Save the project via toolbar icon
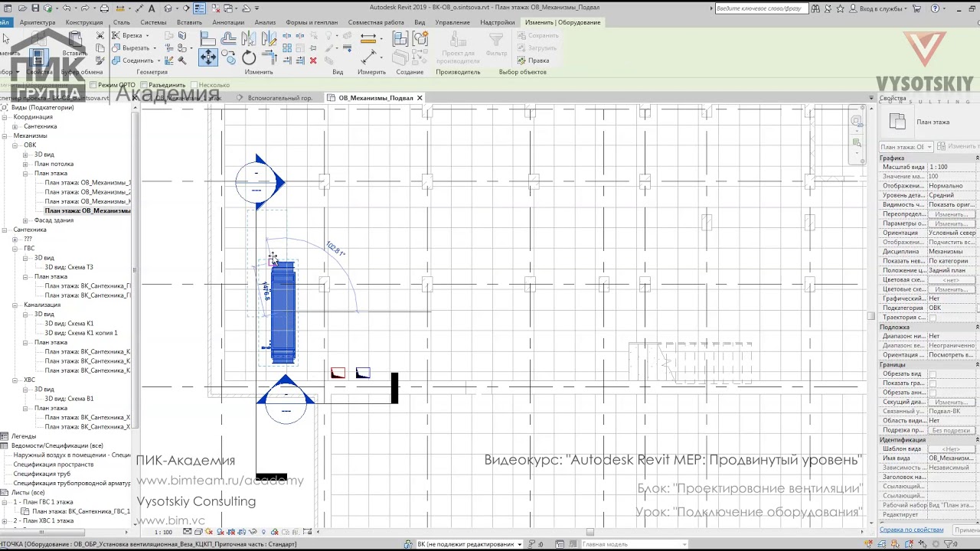Viewport: 980px width, 551px height. (35, 8)
